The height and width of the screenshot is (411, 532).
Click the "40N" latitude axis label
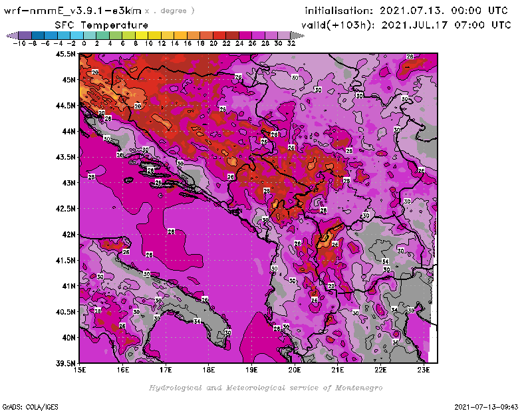pos(69,338)
